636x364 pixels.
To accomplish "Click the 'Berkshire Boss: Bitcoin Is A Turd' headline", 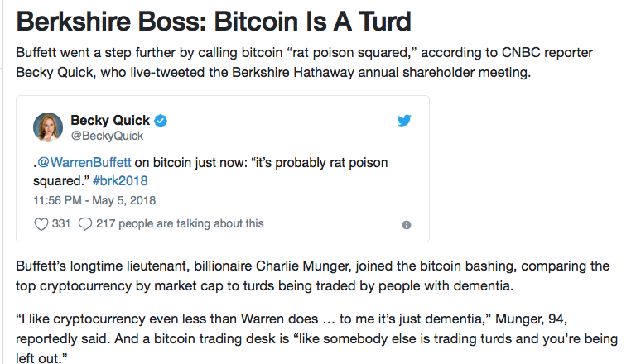I will tap(214, 21).
